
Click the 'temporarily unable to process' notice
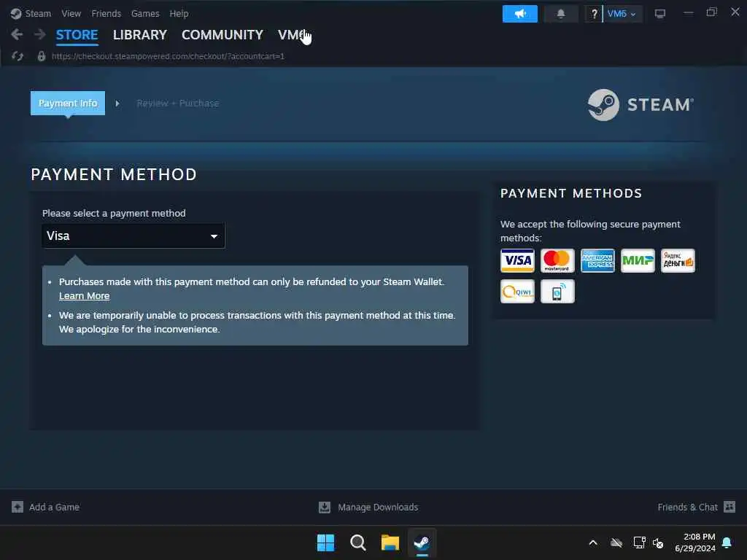tap(258, 322)
